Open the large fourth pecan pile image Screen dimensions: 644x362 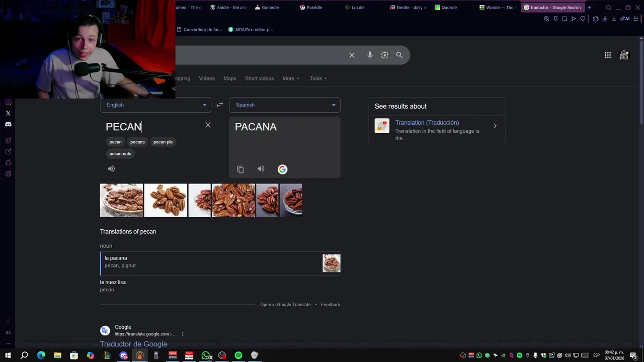pyautogui.click(x=233, y=200)
